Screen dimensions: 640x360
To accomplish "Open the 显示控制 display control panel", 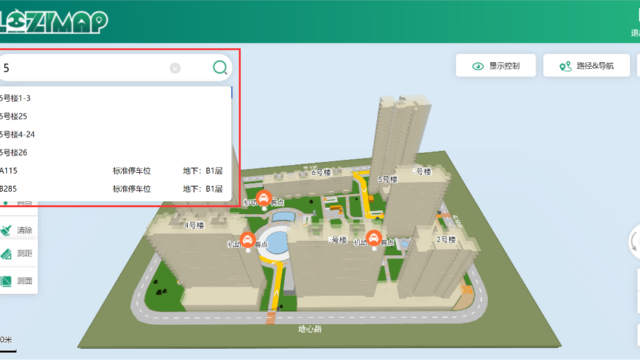I will 496,66.
